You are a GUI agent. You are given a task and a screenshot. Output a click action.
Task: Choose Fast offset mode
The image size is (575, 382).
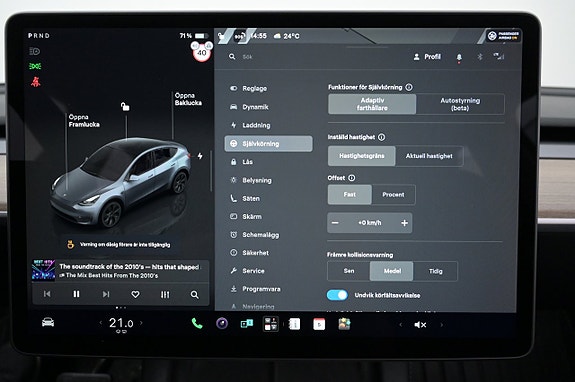click(x=349, y=194)
